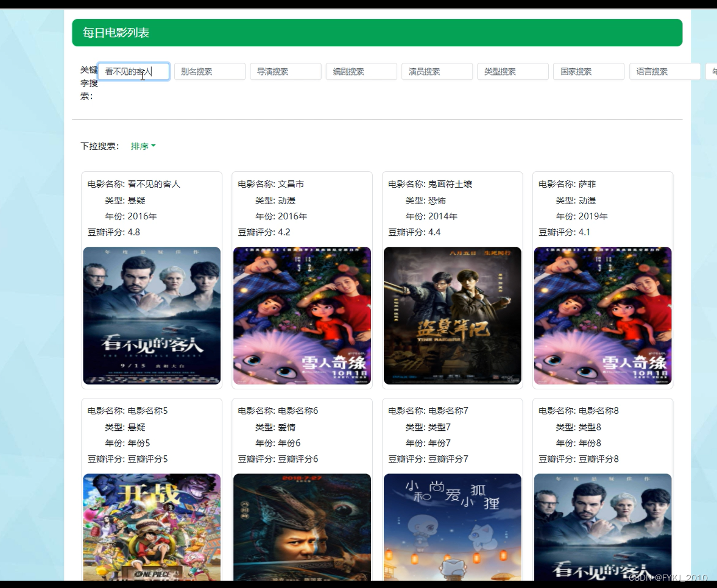Focus the 语言搜索 input field
717x588 pixels.
665,72
